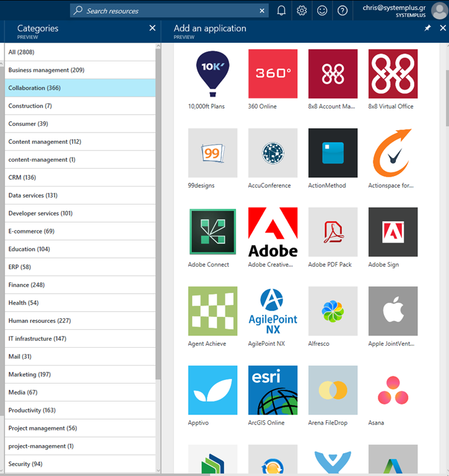Open the Finance (248) category
The height and width of the screenshot is (476, 449).
[80, 284]
